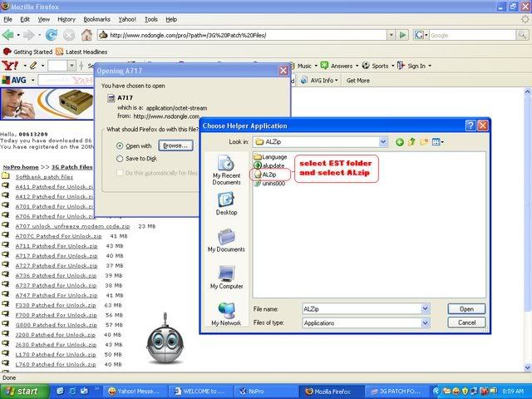This screenshot has width=532, height=399.
Task: Click the Forward arrow in Firefox toolbar
Action: (x=29, y=35)
